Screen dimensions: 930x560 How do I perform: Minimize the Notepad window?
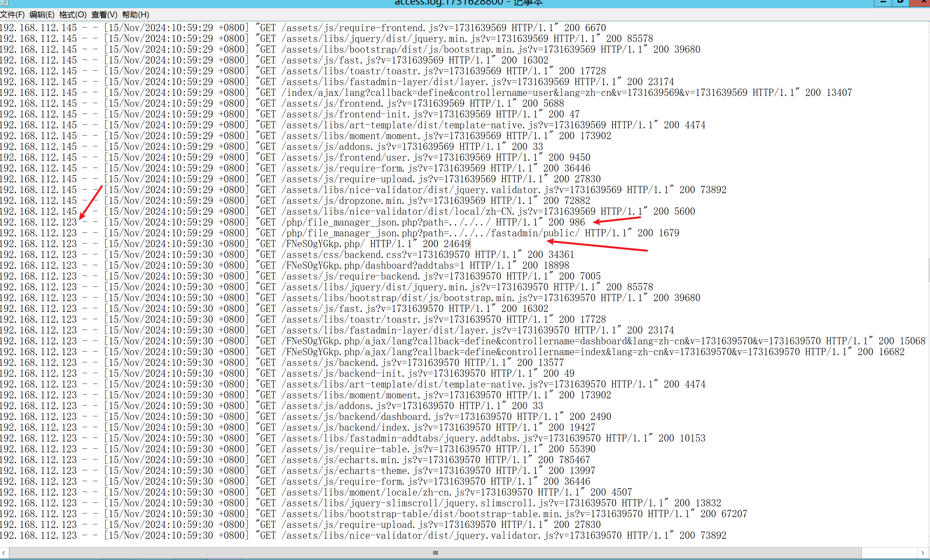pyautogui.click(x=883, y=2)
